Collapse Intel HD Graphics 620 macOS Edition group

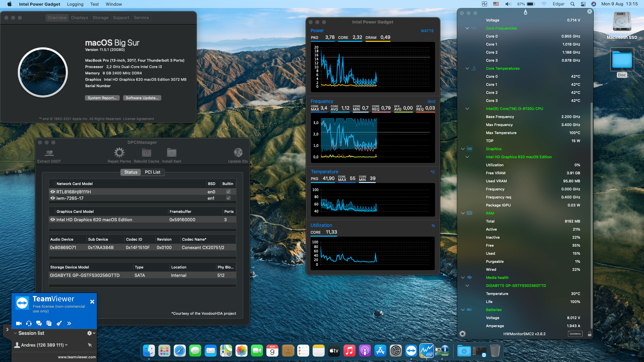(x=467, y=157)
